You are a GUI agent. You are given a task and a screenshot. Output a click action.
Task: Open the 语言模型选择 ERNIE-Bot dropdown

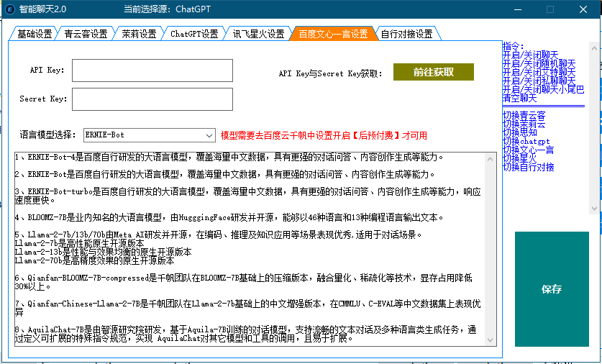click(x=149, y=135)
